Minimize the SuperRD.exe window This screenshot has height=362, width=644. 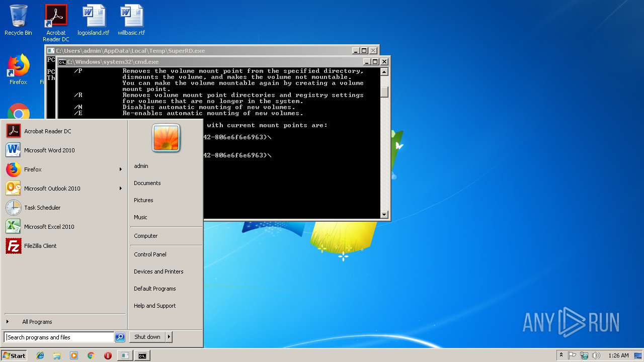point(356,51)
